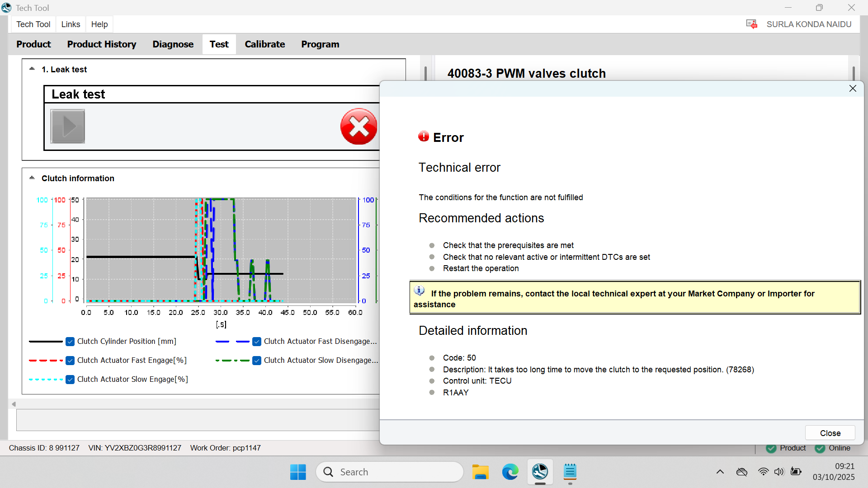Image resolution: width=868 pixels, height=488 pixels.
Task: Open the Links menu
Action: pyautogui.click(x=71, y=24)
